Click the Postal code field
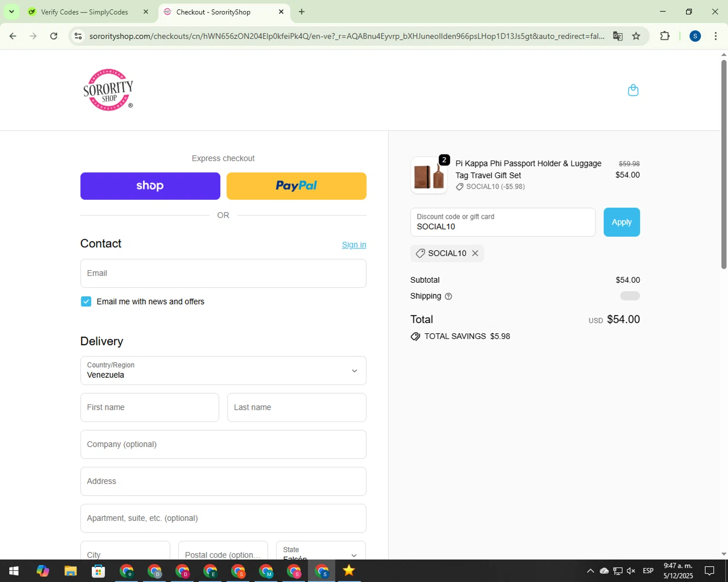728x582 pixels. coord(223,550)
